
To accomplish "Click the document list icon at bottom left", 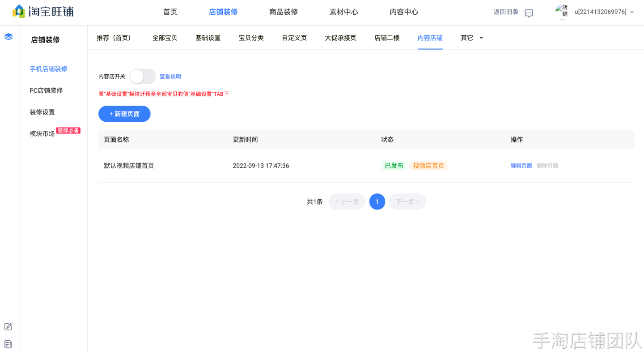I will [8, 344].
